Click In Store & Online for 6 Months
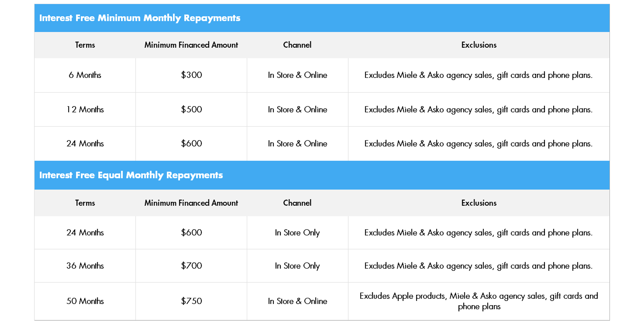The height and width of the screenshot is (322, 644). 297,75
